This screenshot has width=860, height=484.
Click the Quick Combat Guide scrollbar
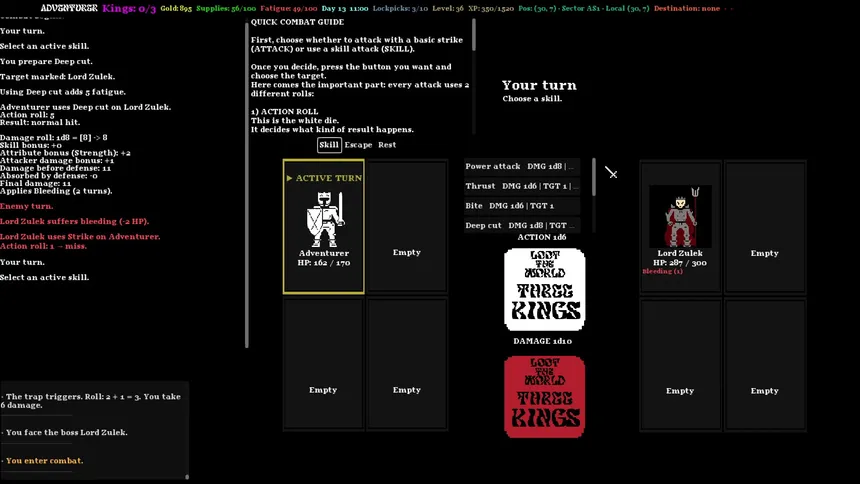click(x=474, y=35)
